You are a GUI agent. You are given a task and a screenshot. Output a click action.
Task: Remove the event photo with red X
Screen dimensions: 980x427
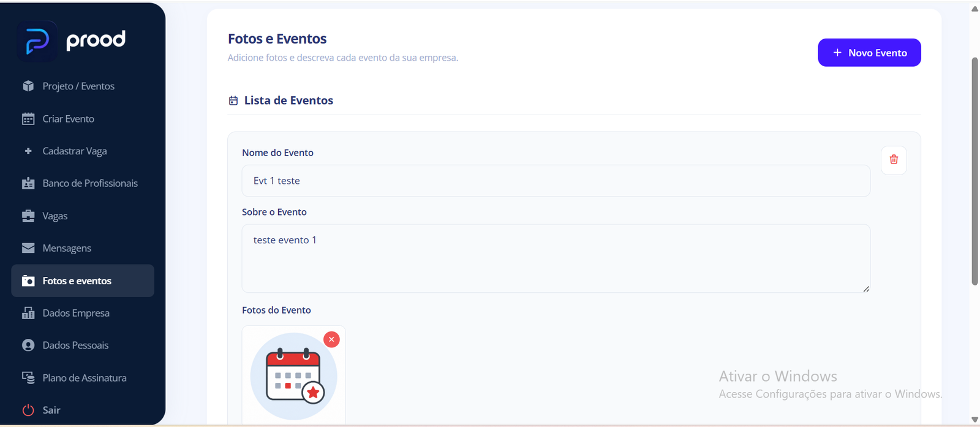tap(331, 339)
